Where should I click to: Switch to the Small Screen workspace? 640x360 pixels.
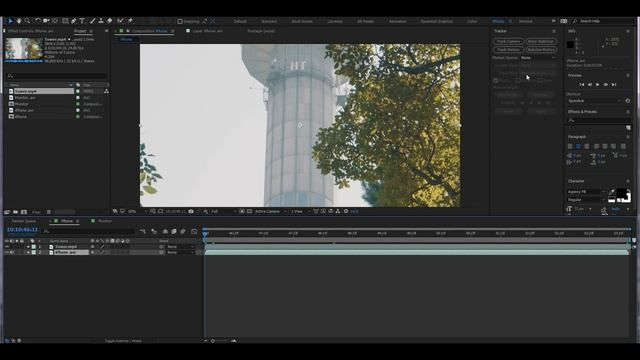(302, 21)
